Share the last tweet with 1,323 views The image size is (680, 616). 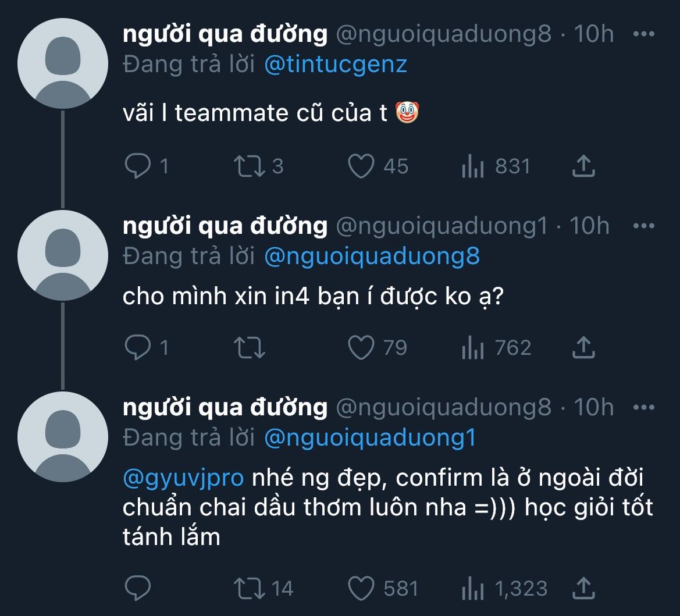click(583, 588)
